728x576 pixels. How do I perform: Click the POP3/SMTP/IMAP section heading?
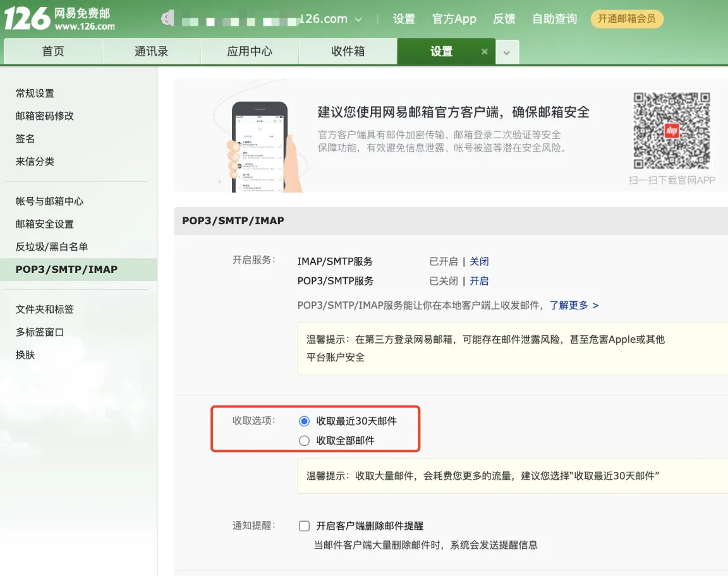[x=233, y=220]
